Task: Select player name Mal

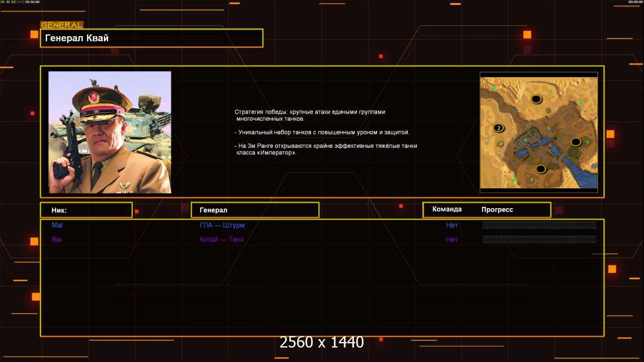Action: [x=57, y=225]
